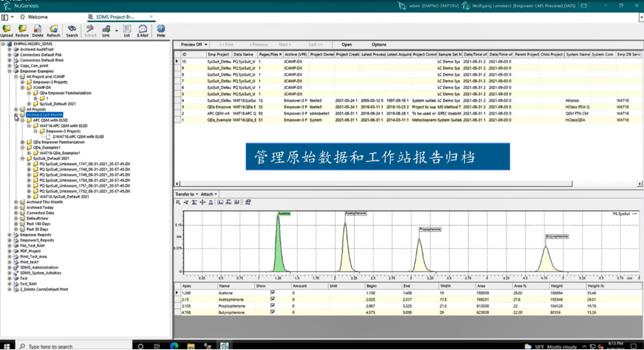Open the Options menu
The image size is (644, 350).
pyautogui.click(x=379, y=44)
